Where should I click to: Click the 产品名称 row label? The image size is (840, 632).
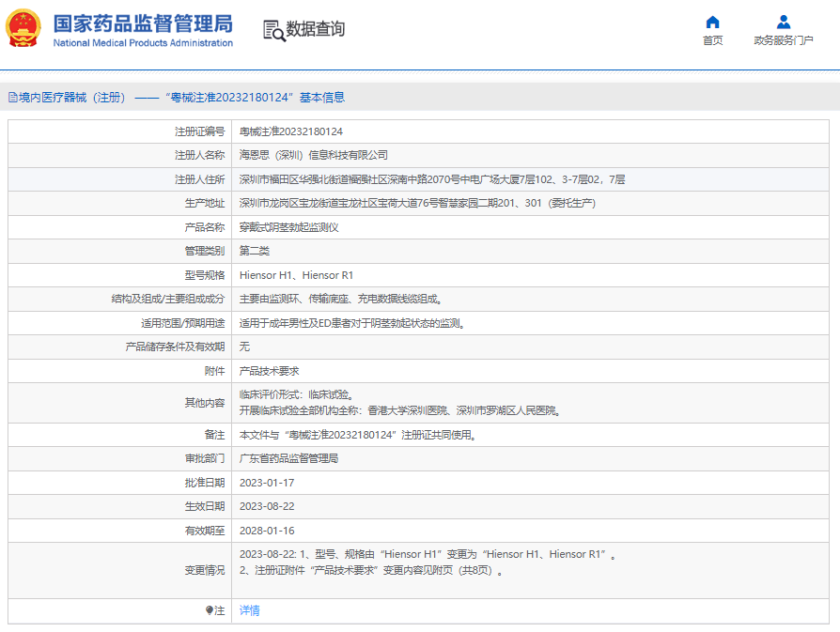pyautogui.click(x=205, y=227)
